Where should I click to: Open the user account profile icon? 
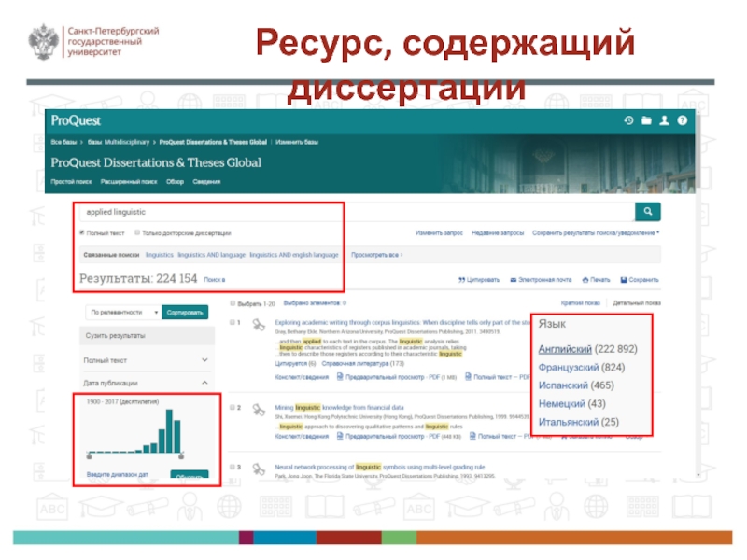[x=664, y=120]
